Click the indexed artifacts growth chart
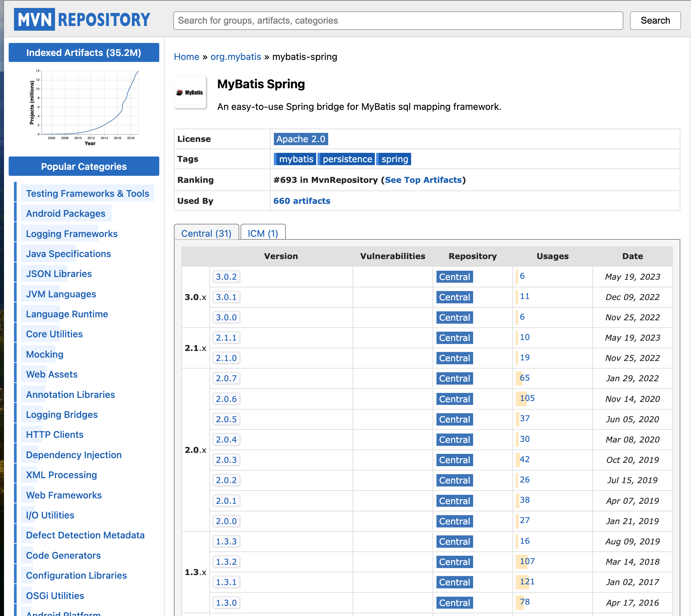Viewport: 691px width, 616px height. [x=84, y=107]
